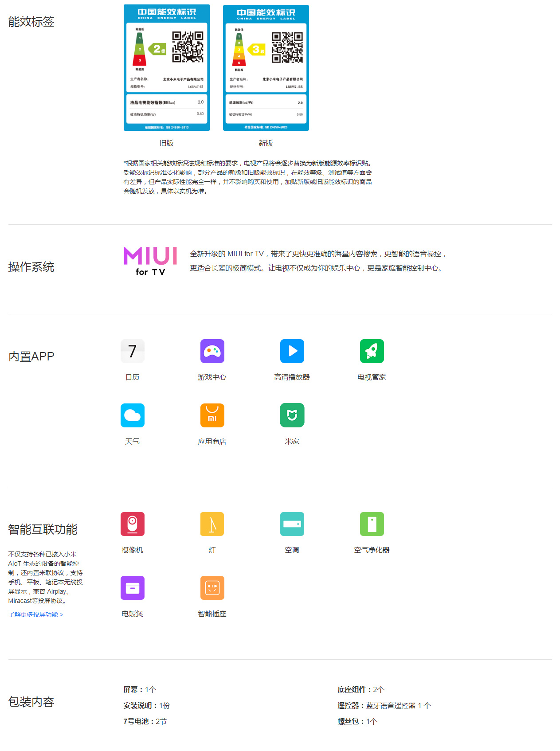
Task: Click the Smart Socket (智能插座) icon
Action: click(x=212, y=588)
